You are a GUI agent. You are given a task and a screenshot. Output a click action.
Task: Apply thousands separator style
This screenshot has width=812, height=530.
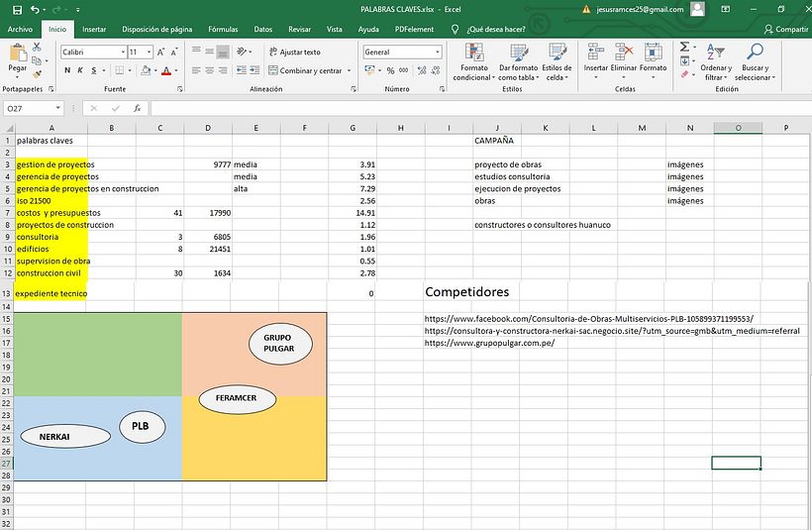[x=404, y=70]
